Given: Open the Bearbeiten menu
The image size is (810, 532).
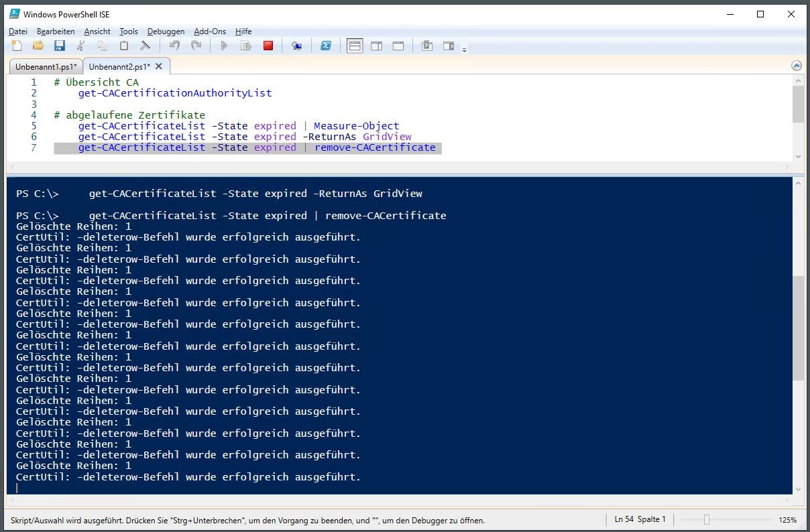Looking at the screenshot, I should (56, 31).
